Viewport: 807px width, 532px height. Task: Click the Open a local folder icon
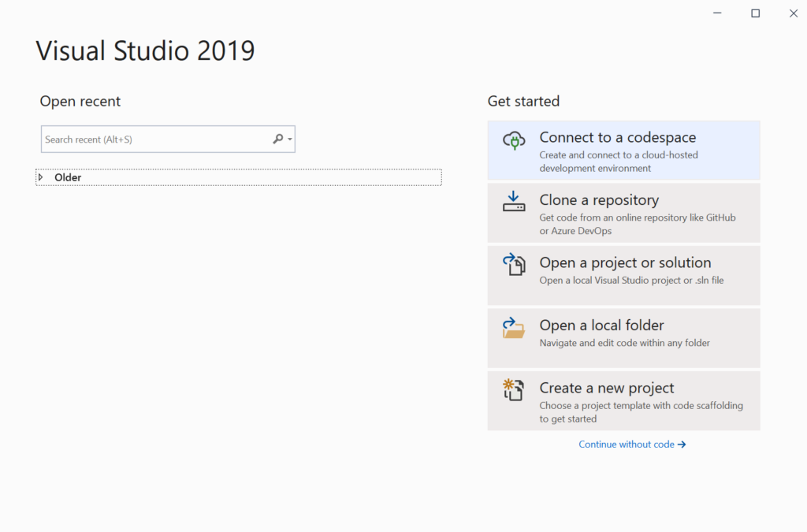[x=514, y=329]
